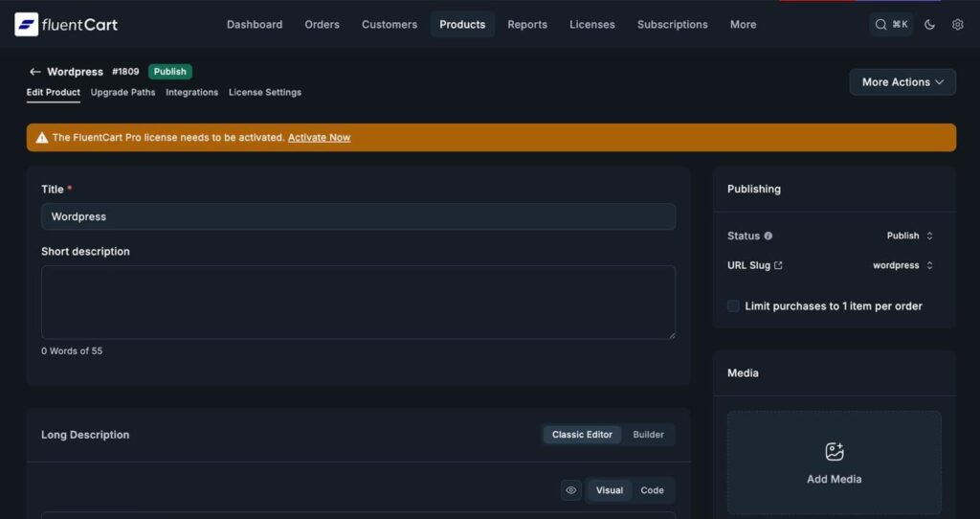Click the Status info icon
Viewport: 980px width, 519px height.
(768, 236)
